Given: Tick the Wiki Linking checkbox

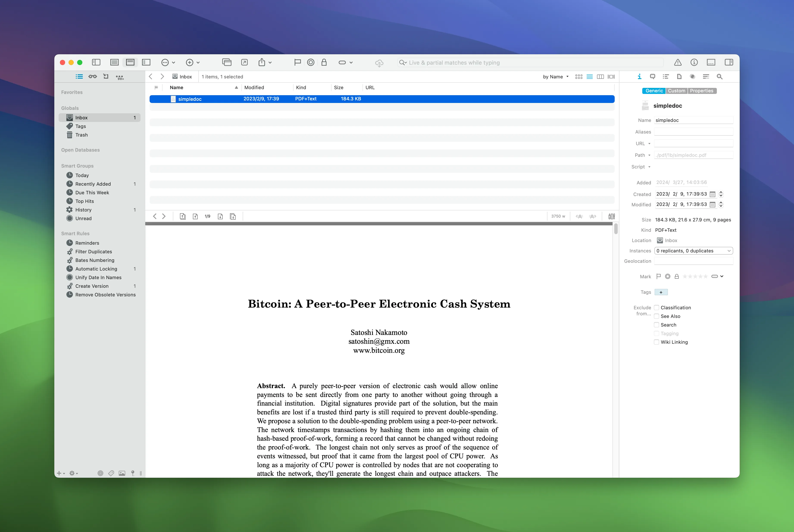Looking at the screenshot, I should pos(656,342).
